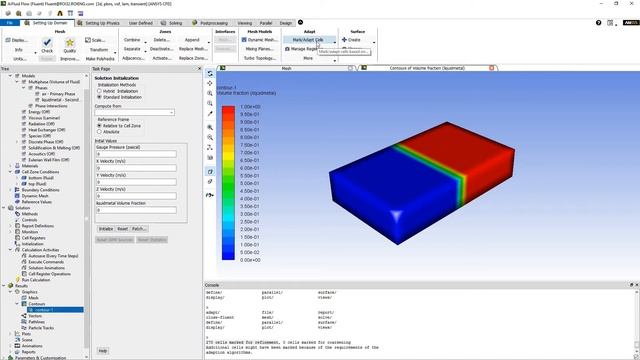Expand the Plots tree node
The height and width of the screenshot is (360, 640).
click(11, 334)
